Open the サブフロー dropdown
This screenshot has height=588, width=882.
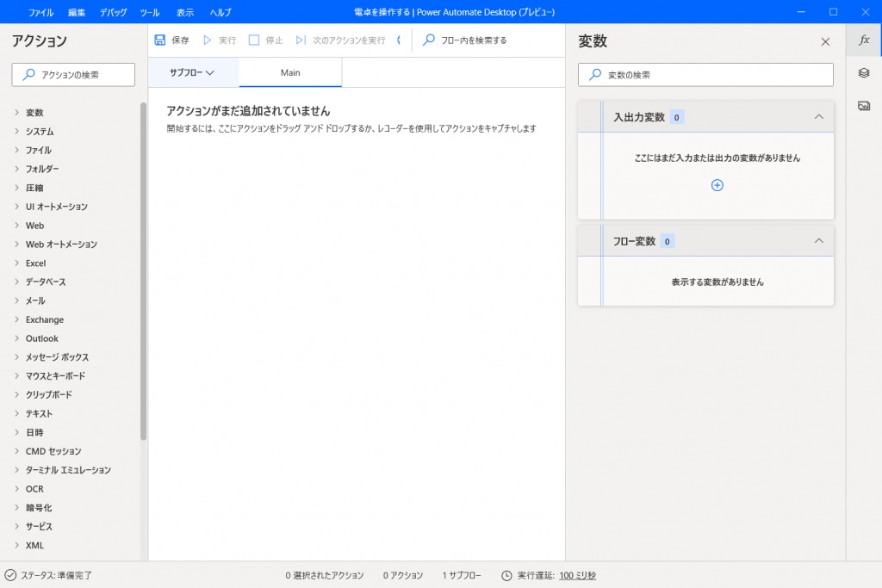[x=192, y=72]
